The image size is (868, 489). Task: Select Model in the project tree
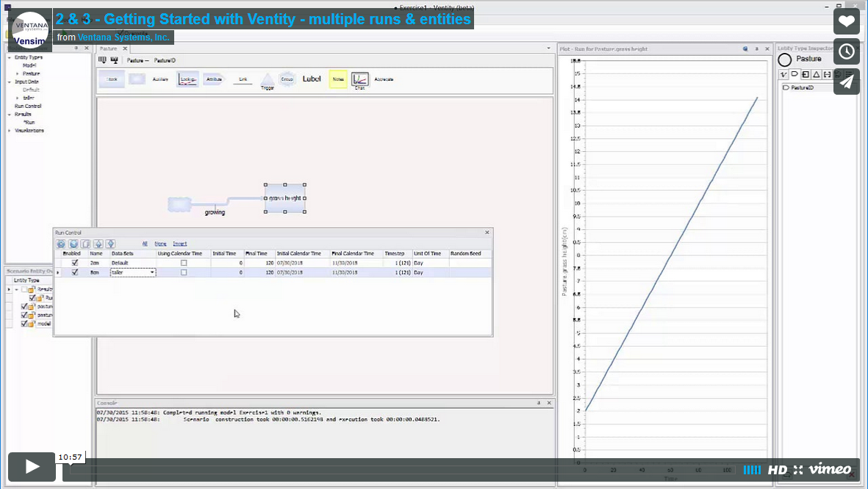(x=29, y=65)
